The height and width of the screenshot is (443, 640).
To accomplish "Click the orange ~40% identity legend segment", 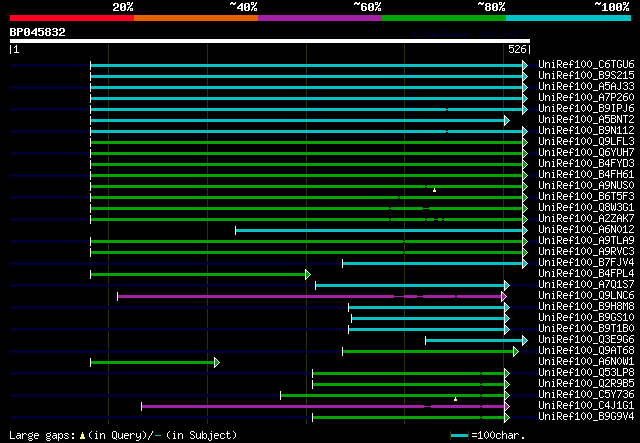I will tap(196, 18).
